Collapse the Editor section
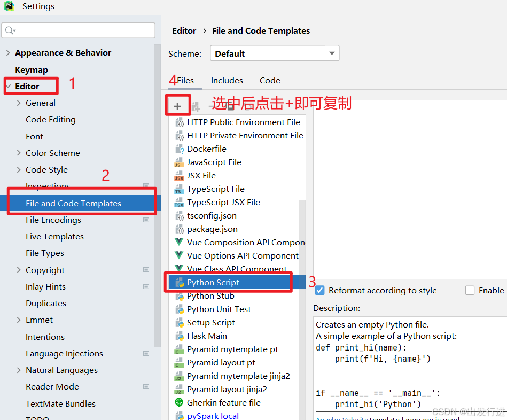507x420 pixels. point(9,87)
